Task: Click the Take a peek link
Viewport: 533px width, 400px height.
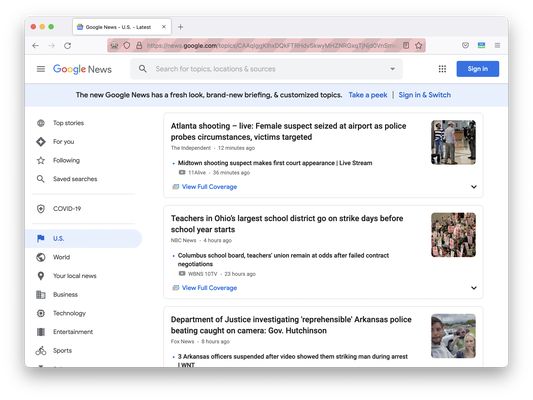Action: tap(368, 95)
